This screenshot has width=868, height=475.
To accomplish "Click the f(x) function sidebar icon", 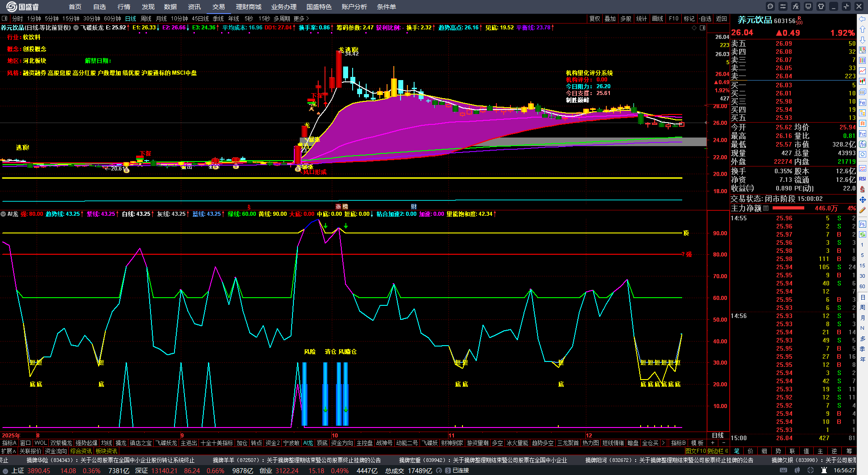I will pos(863,144).
